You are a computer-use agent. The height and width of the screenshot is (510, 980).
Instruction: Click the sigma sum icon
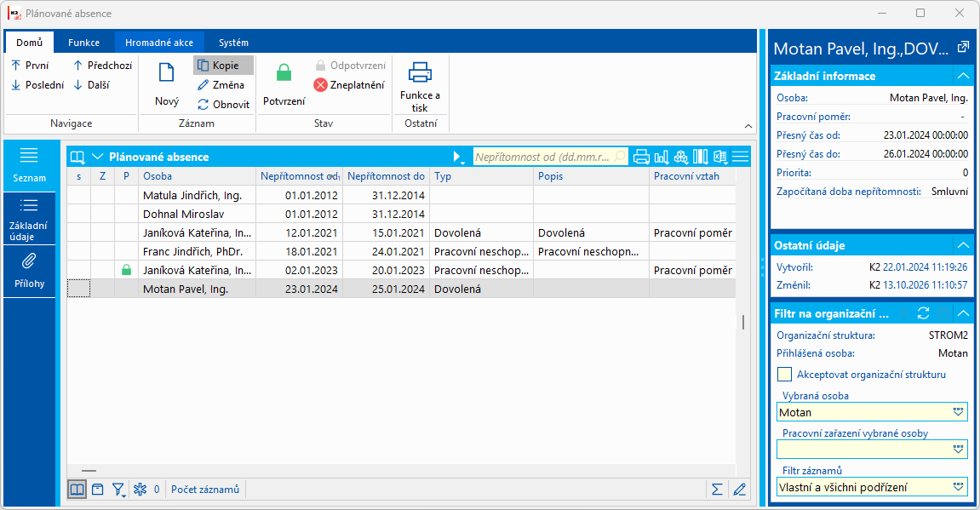point(717,490)
